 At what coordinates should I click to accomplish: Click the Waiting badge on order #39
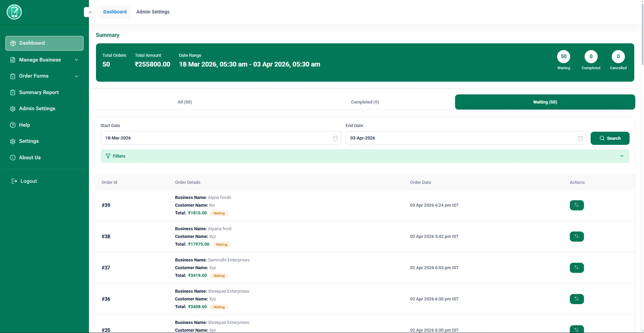tap(219, 213)
